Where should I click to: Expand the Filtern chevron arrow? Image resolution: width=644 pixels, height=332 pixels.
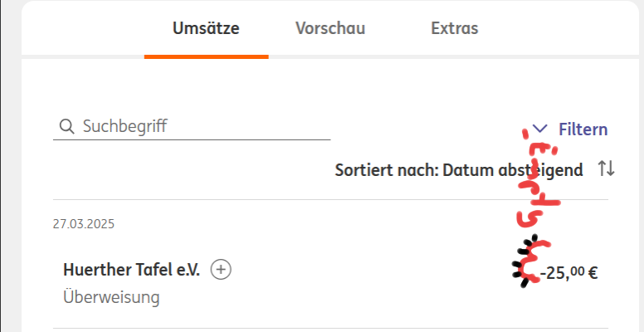540,129
